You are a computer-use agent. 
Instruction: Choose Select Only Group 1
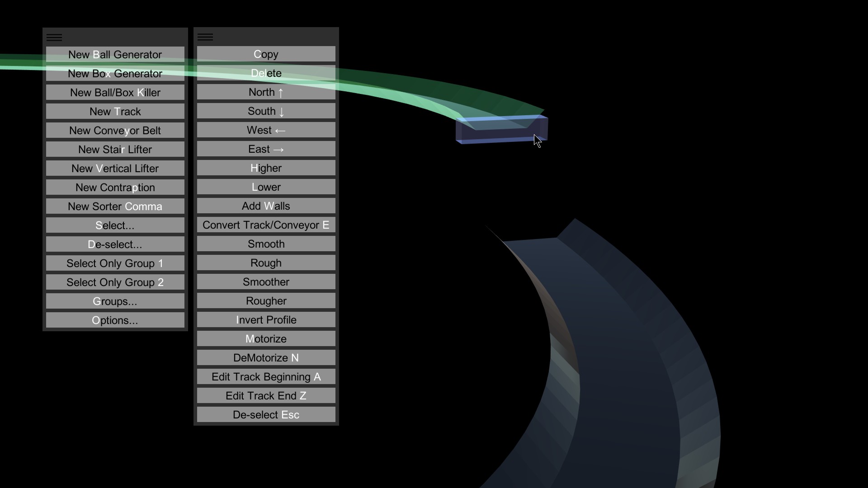115,263
